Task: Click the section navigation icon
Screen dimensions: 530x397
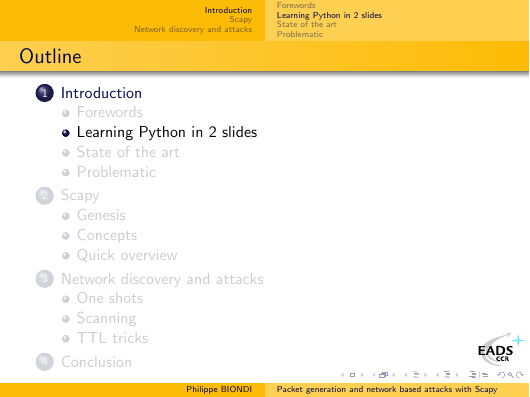Action: click(x=447, y=375)
